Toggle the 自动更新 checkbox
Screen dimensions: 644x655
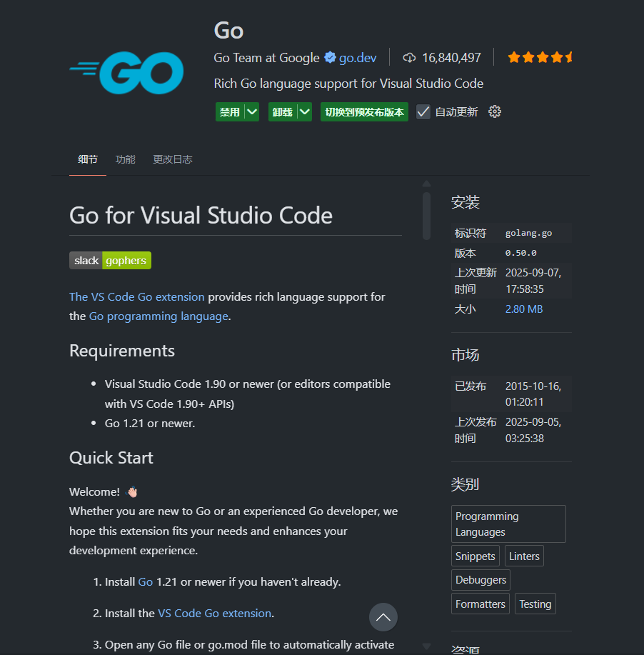423,111
